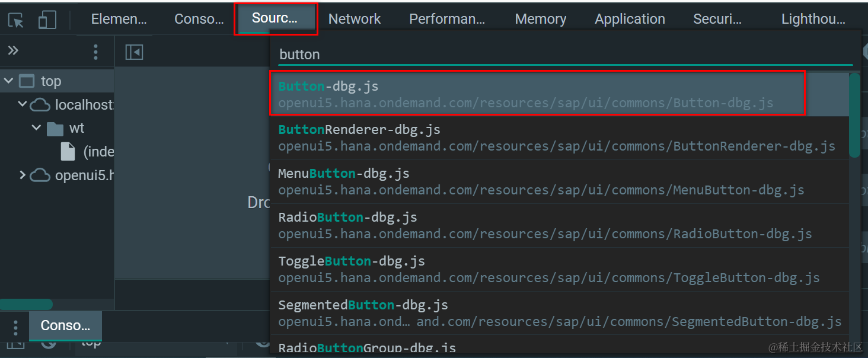Toggle the device toolbar icon
Screen dimensions: 868x358
click(47, 20)
